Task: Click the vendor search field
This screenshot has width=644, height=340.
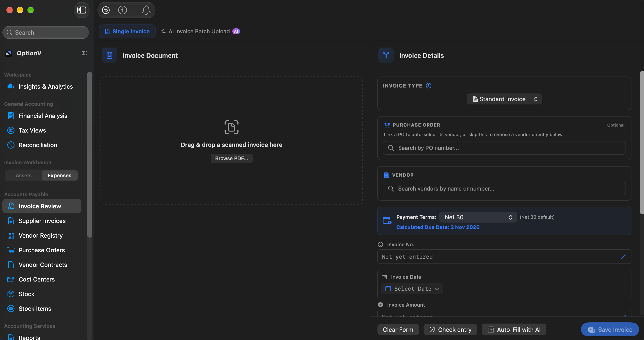Action: pyautogui.click(x=504, y=189)
